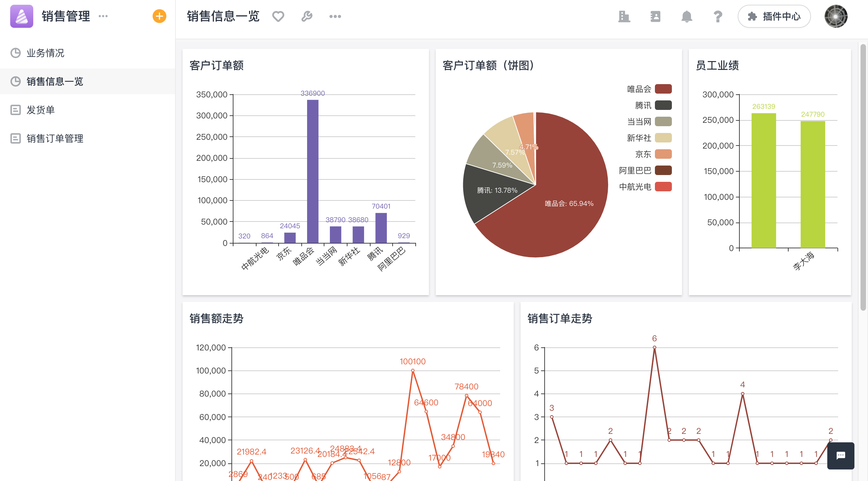Favorite this page with the heart icon
The height and width of the screenshot is (481, 868).
pos(278,16)
